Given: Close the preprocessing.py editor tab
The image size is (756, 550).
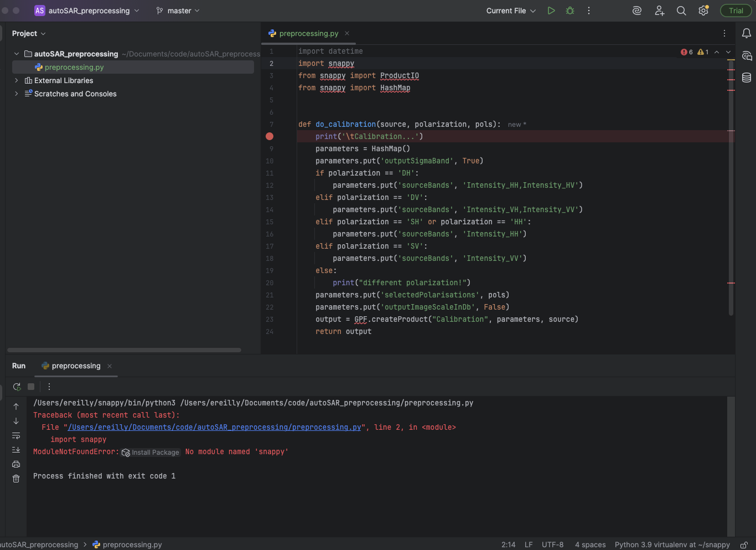Looking at the screenshot, I should 347,33.
